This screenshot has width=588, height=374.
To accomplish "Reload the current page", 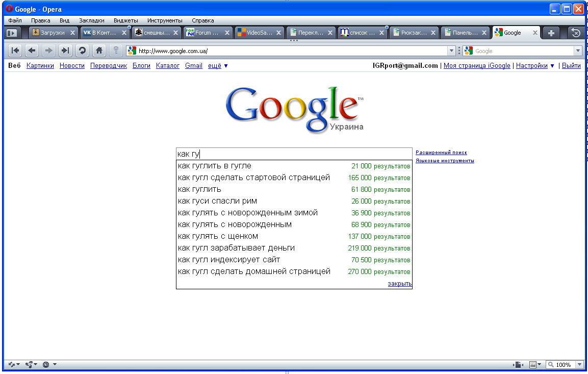I will pyautogui.click(x=82, y=51).
